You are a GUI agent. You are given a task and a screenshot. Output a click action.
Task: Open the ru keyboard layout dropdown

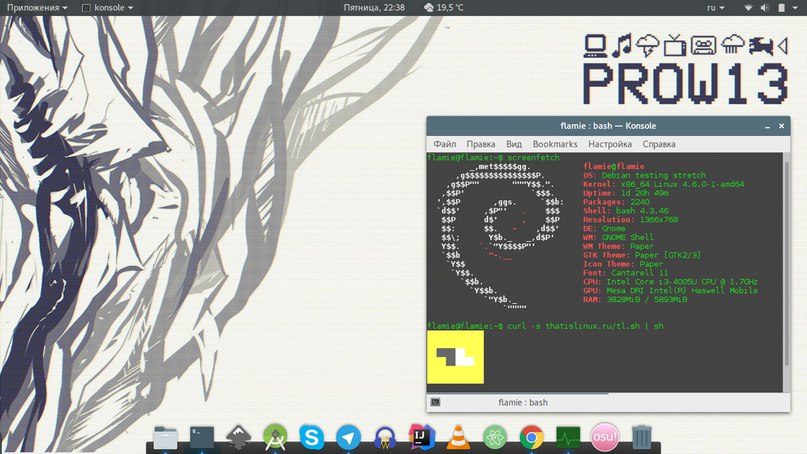(x=715, y=8)
